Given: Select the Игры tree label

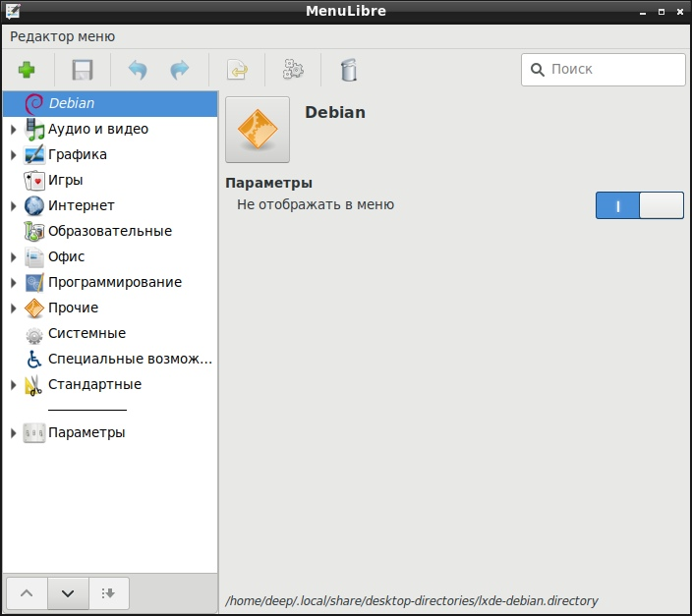Looking at the screenshot, I should pos(65,181).
